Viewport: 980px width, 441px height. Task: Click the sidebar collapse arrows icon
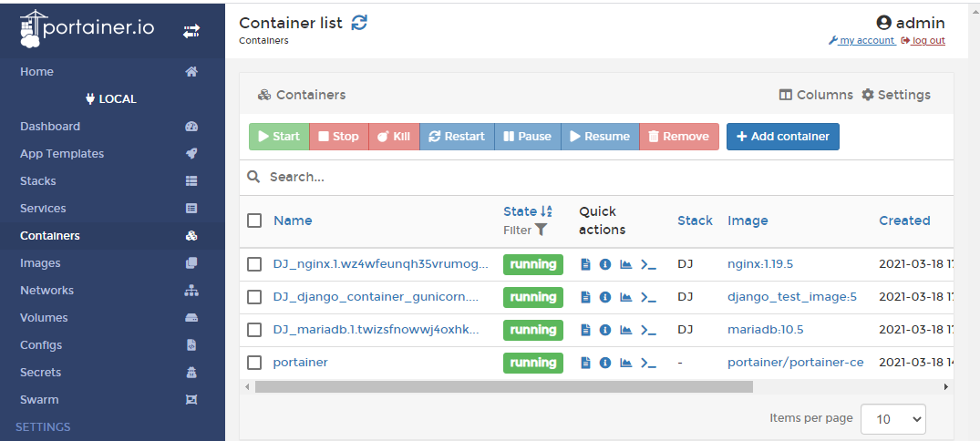tap(191, 31)
